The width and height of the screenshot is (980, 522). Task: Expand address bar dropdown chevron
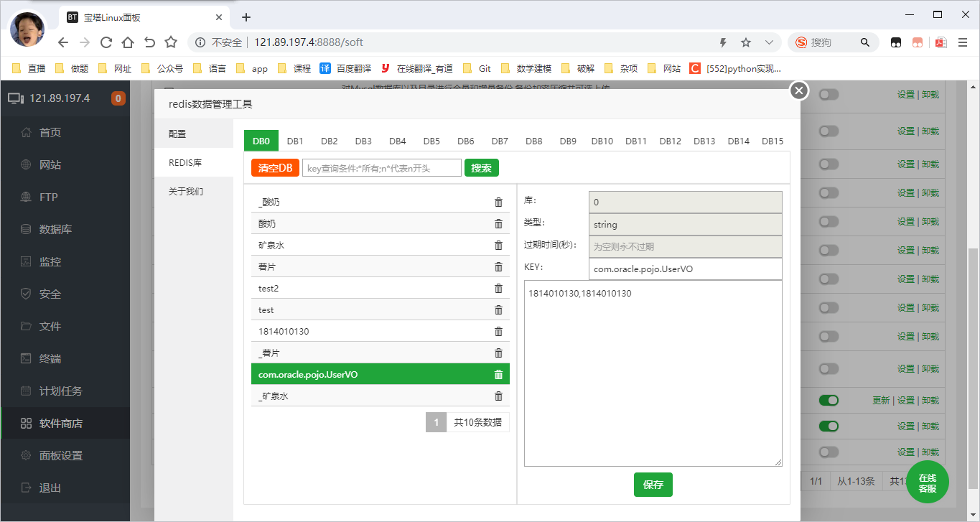point(769,42)
